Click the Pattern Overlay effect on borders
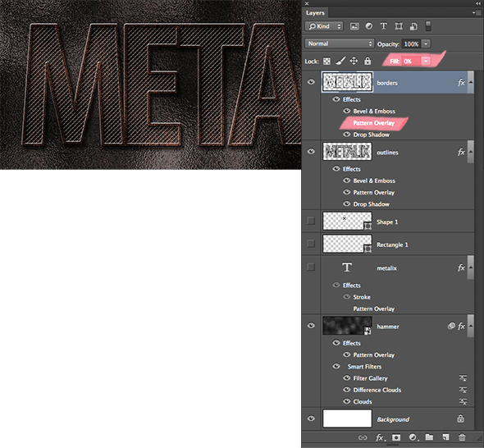Viewport: 484px width, 448px height. point(374,123)
